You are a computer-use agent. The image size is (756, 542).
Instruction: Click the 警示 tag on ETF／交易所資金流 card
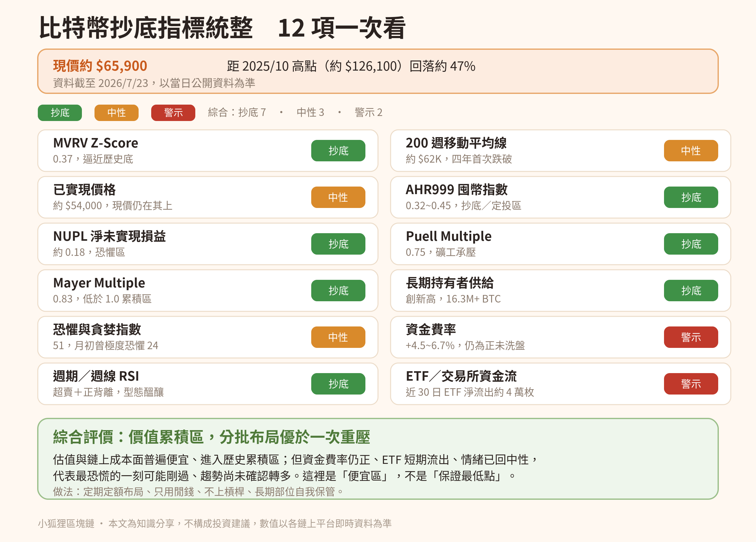691,384
